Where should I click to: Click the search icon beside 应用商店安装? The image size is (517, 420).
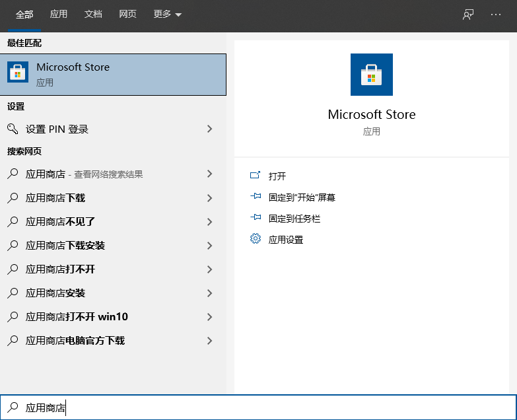coord(13,293)
